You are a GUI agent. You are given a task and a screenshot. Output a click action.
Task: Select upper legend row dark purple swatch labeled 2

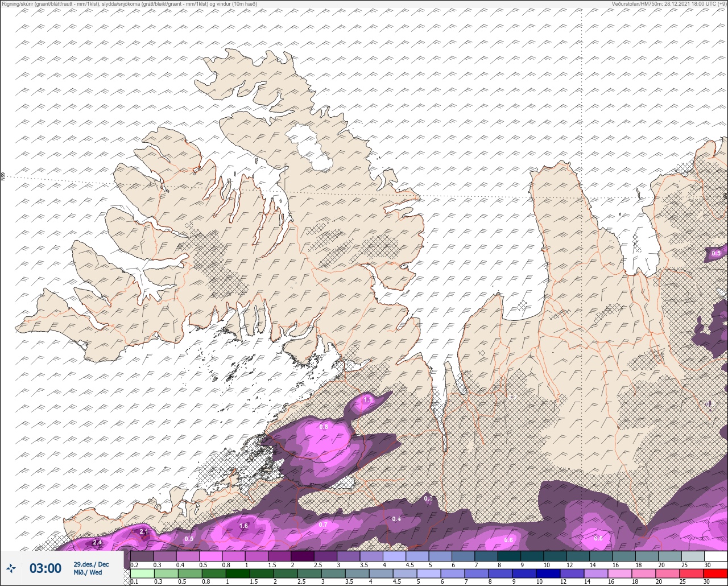point(302,556)
